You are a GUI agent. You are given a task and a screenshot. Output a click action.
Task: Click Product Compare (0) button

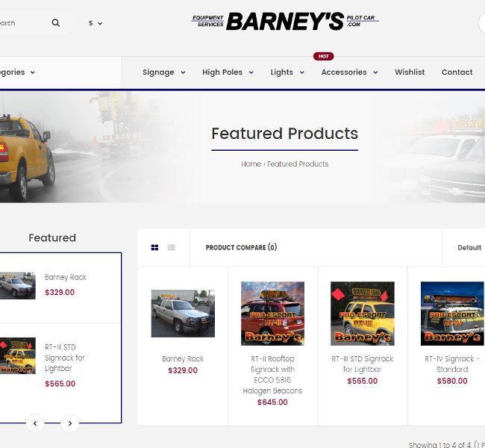coord(241,248)
